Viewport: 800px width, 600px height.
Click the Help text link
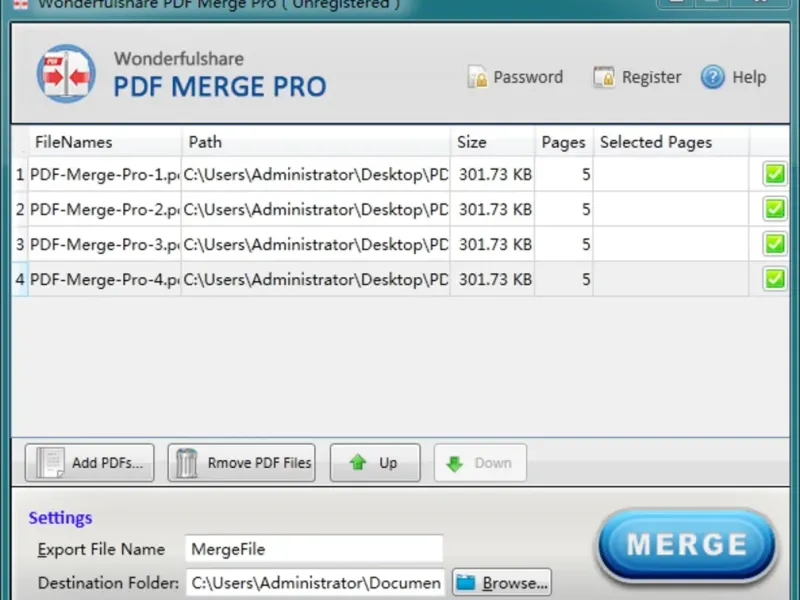749,77
